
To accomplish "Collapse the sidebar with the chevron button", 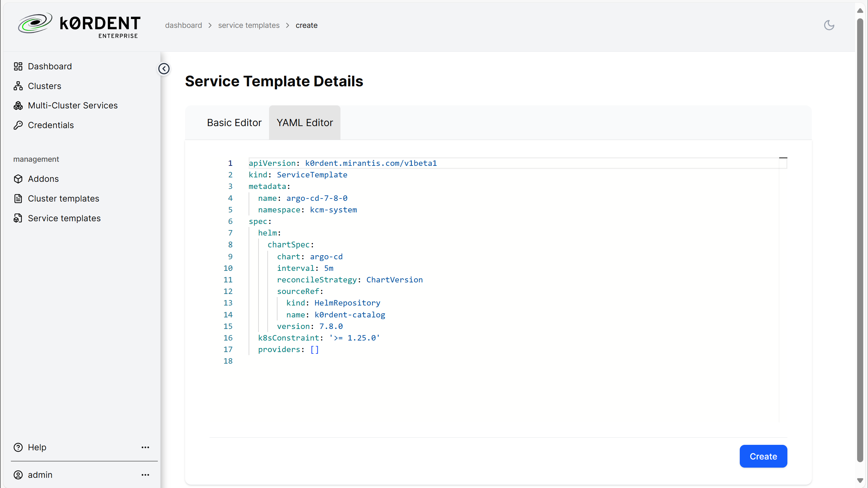I will click(164, 69).
